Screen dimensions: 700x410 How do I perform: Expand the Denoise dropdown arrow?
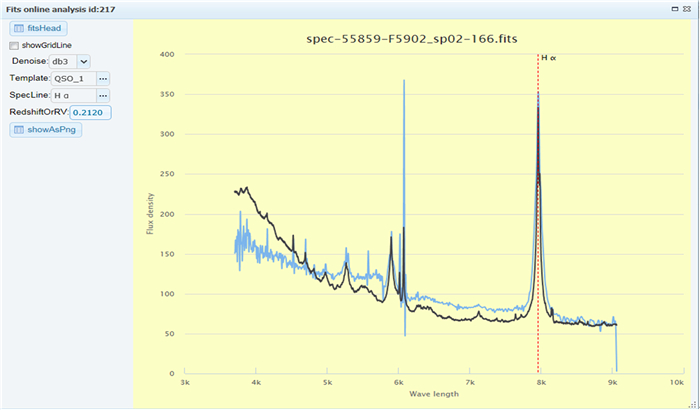[83, 62]
